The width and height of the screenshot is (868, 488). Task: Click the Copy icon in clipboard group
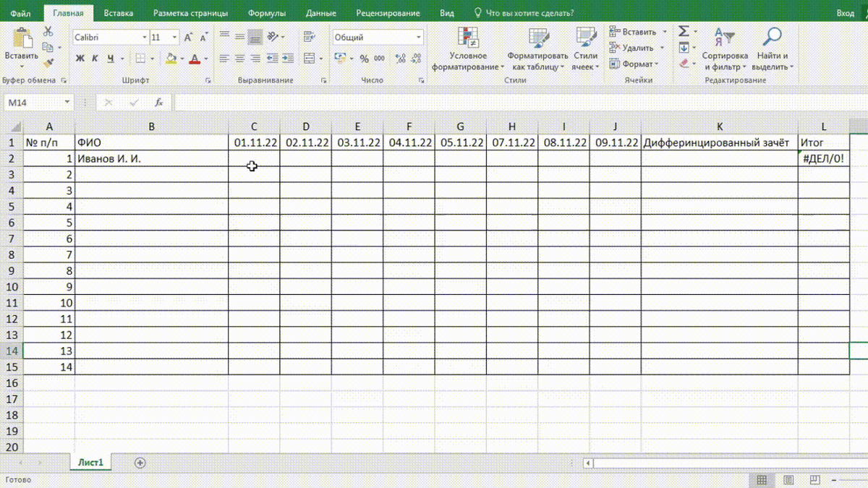pos(48,48)
